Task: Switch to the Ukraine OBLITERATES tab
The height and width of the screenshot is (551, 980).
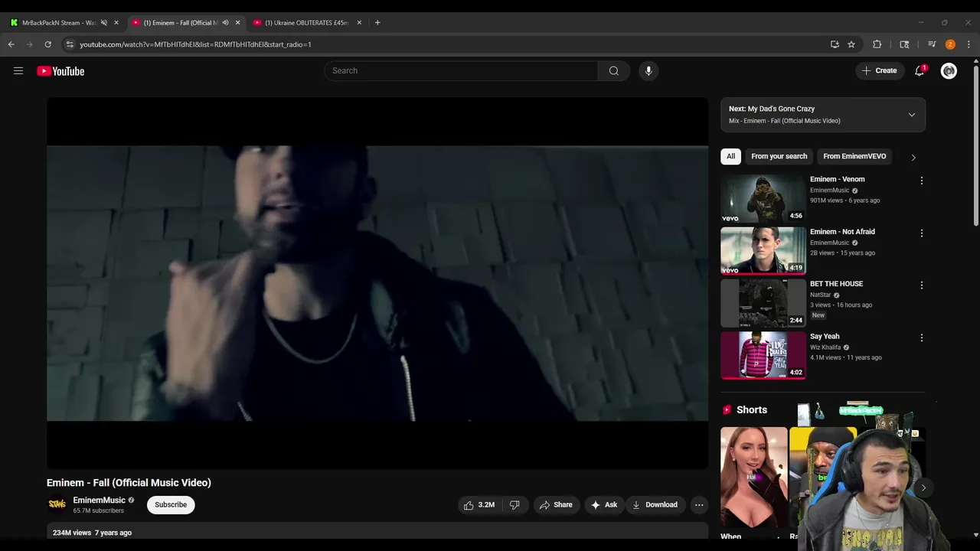Action: (x=306, y=22)
